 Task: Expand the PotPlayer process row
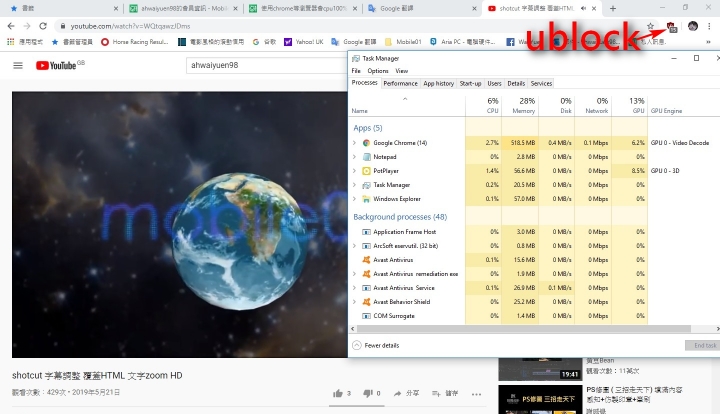click(x=354, y=171)
